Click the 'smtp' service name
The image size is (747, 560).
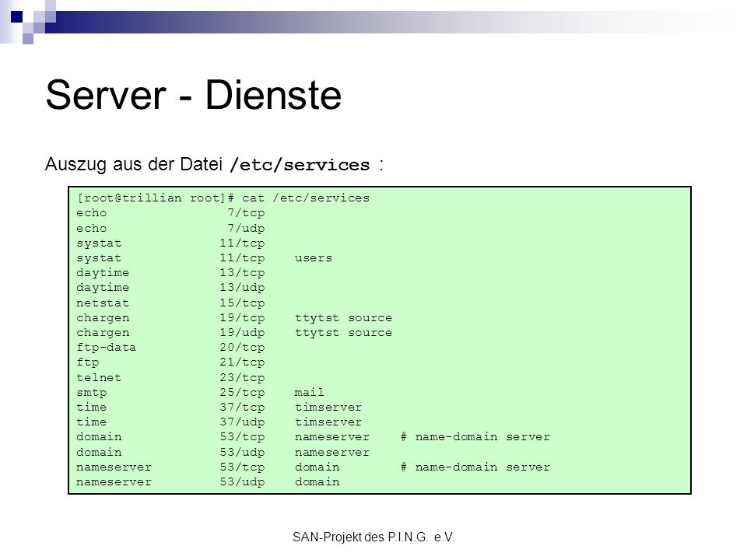click(92, 392)
